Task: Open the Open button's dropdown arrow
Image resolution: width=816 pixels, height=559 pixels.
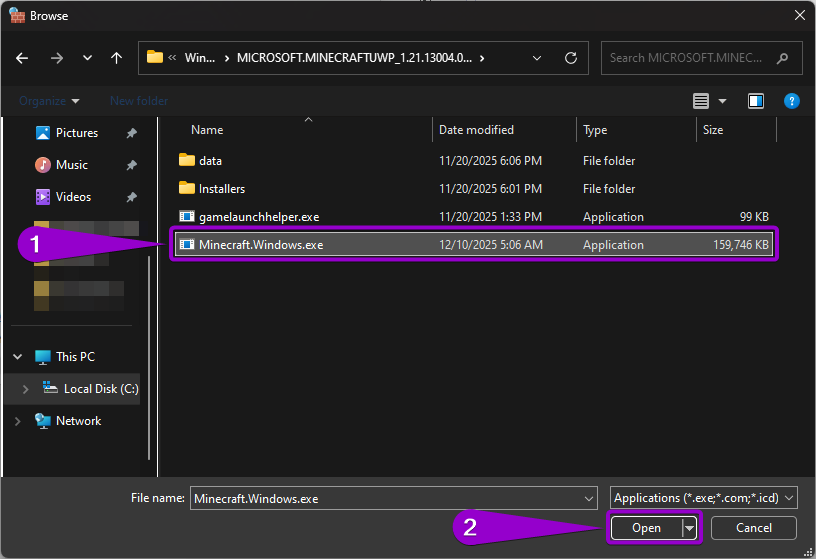Action: [x=689, y=528]
